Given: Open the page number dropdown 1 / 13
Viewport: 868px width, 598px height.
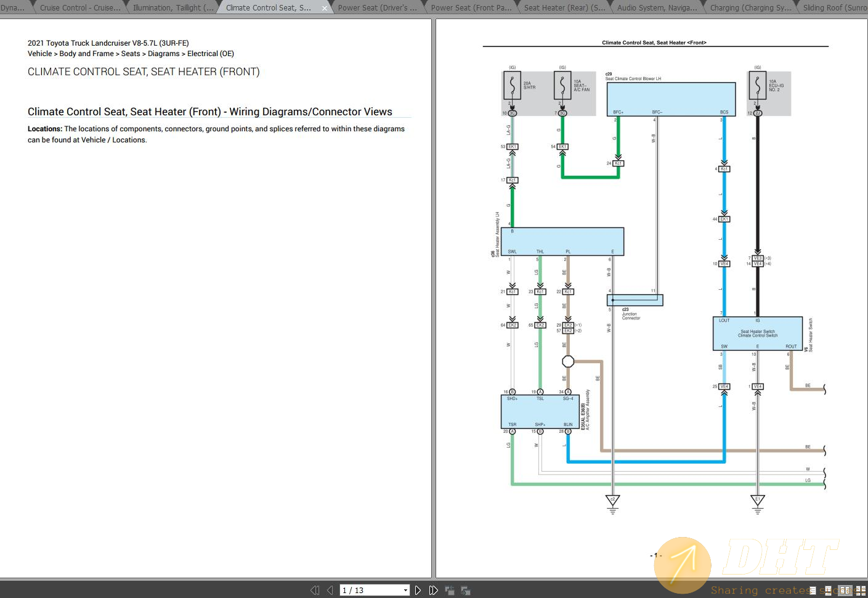Looking at the screenshot, I should click(x=405, y=590).
